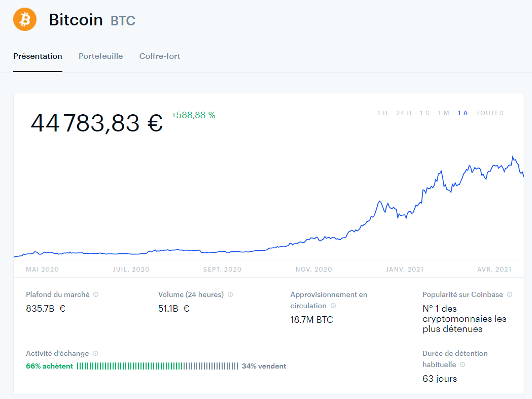Choose the 1 A time range

(463, 113)
